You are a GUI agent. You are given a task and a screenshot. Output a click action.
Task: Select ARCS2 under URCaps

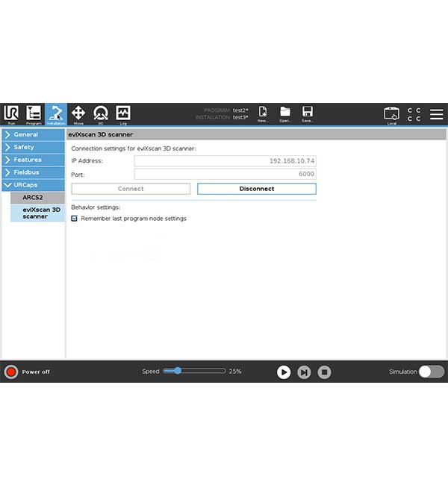tap(37, 197)
